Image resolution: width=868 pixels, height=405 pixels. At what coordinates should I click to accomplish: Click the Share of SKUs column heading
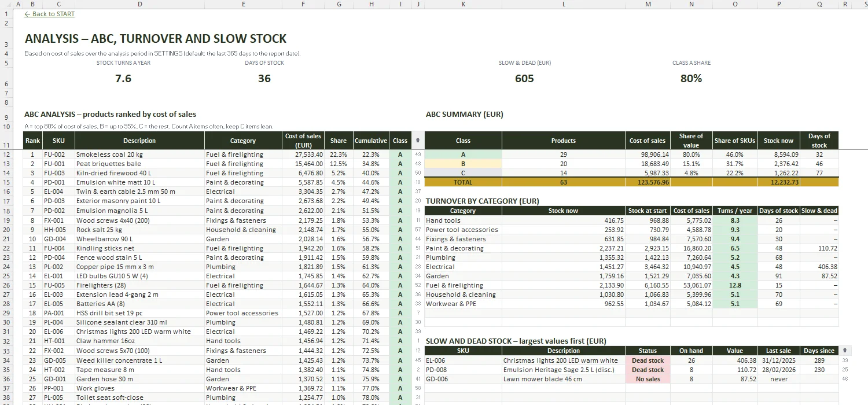735,141
